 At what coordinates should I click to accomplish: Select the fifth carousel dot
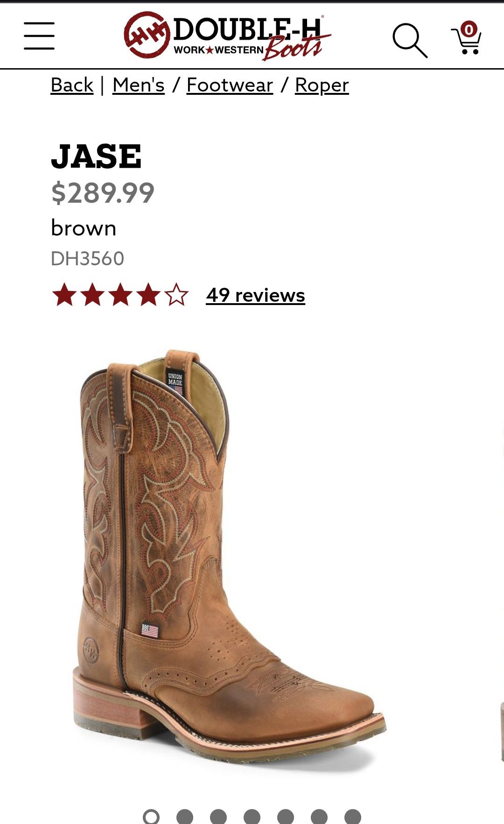click(286, 817)
